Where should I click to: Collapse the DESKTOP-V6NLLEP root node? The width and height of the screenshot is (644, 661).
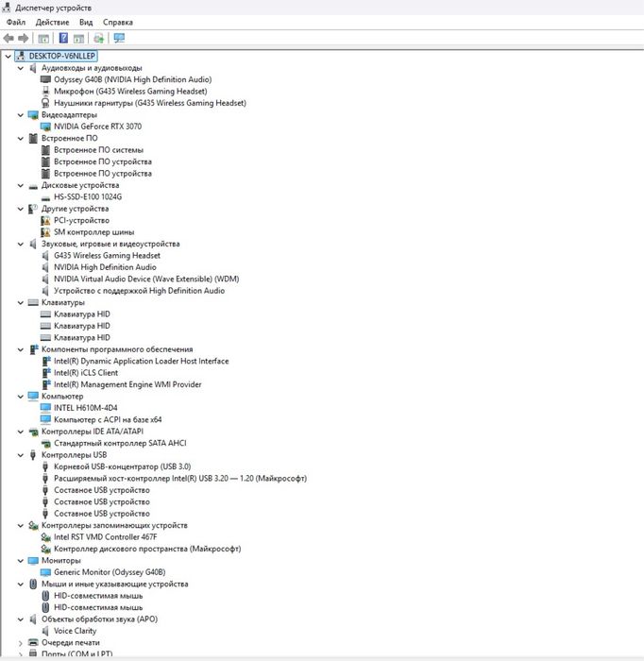click(8, 56)
